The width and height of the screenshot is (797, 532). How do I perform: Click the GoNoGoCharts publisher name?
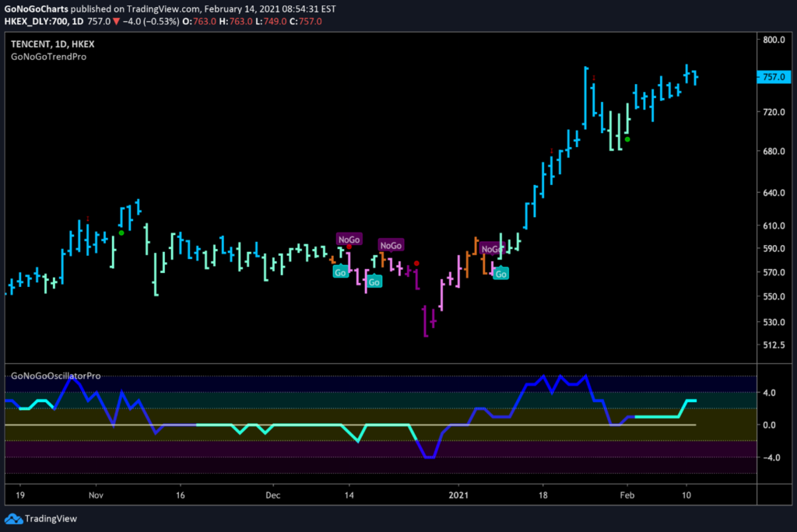click(x=36, y=9)
